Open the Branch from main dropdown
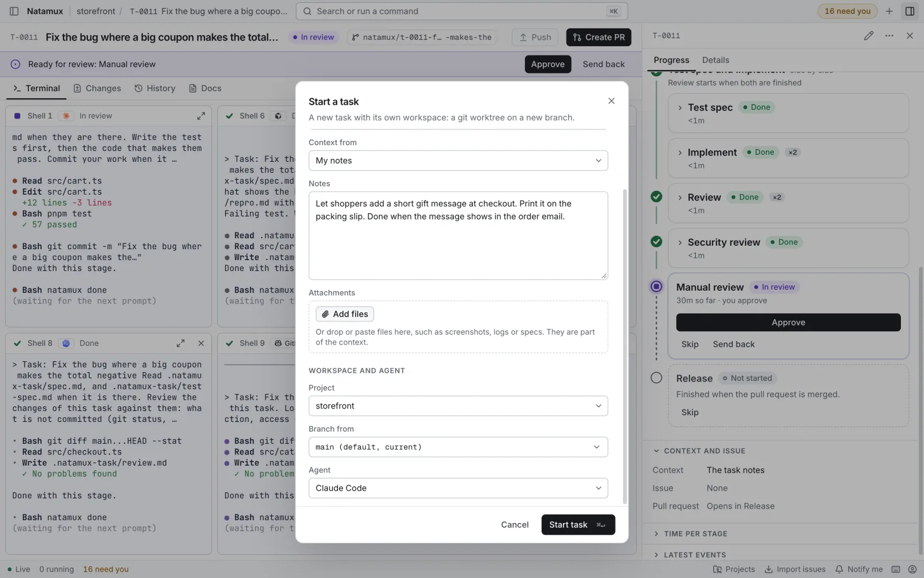The height and width of the screenshot is (578, 924). (458, 447)
